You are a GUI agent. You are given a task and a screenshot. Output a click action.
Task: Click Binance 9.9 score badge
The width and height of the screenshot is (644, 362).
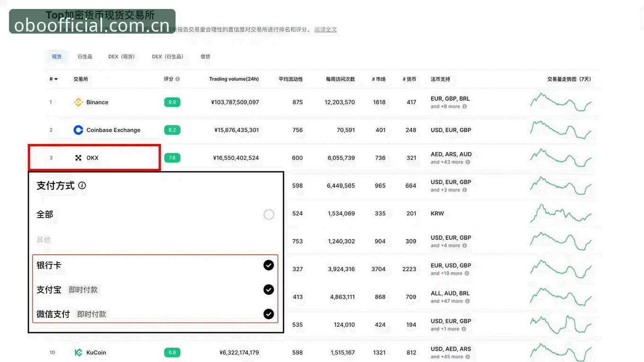172,102
